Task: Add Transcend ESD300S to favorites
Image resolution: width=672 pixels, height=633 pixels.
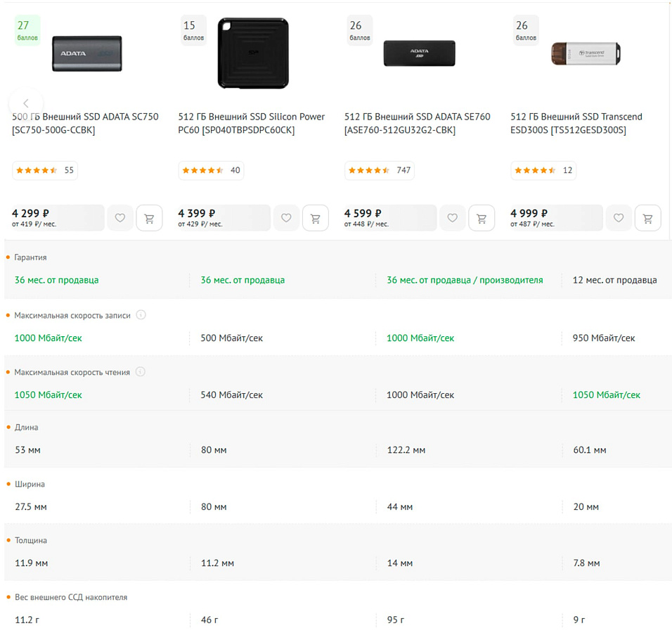Action: pos(619,218)
